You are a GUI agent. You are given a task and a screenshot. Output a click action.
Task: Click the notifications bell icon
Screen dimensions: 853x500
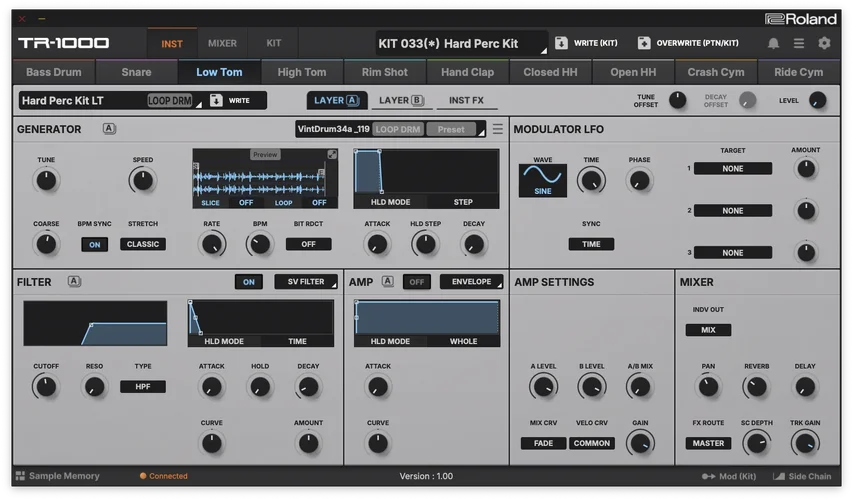[x=773, y=43]
